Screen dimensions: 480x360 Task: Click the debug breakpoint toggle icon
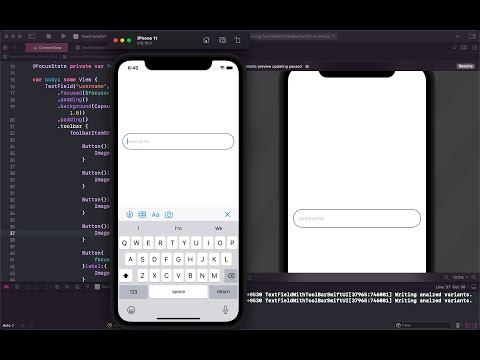click(6, 287)
